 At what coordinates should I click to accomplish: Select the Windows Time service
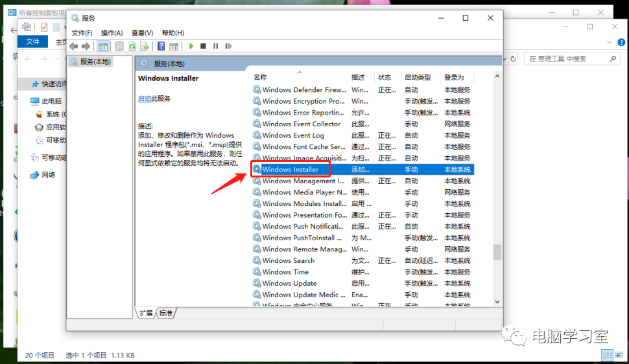coord(362,272)
